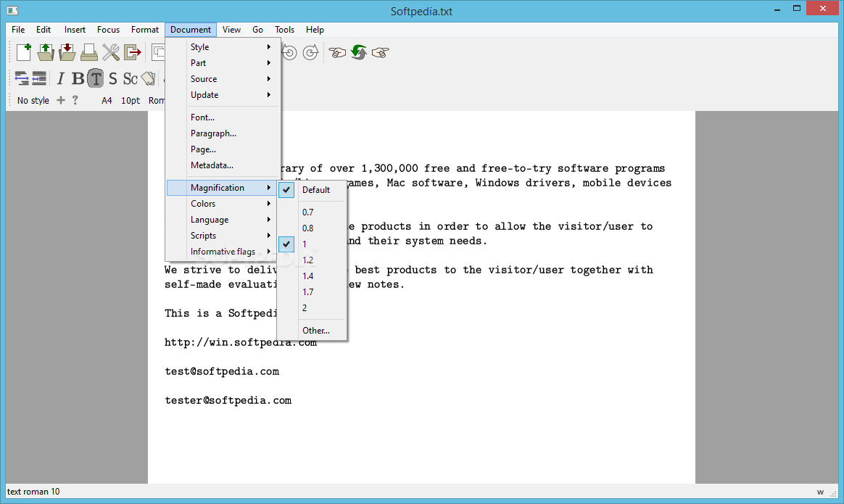Open the Format menu
The height and width of the screenshot is (504, 844).
(x=145, y=30)
